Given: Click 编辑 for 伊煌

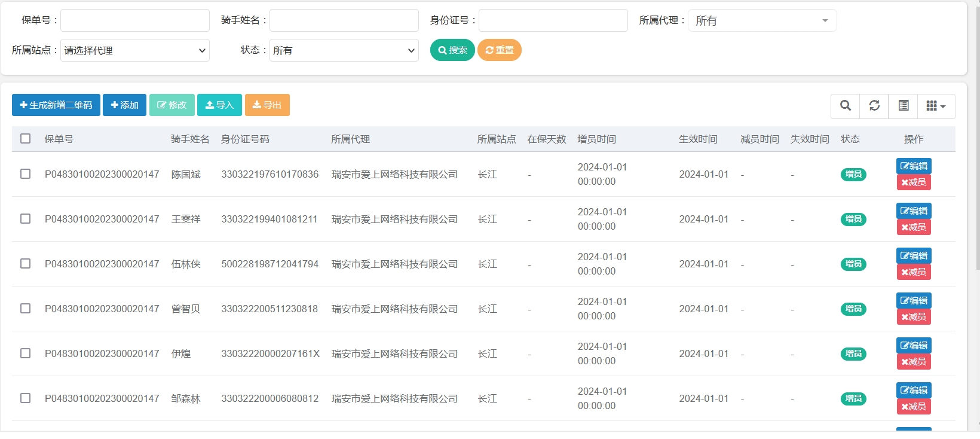Looking at the screenshot, I should point(914,345).
